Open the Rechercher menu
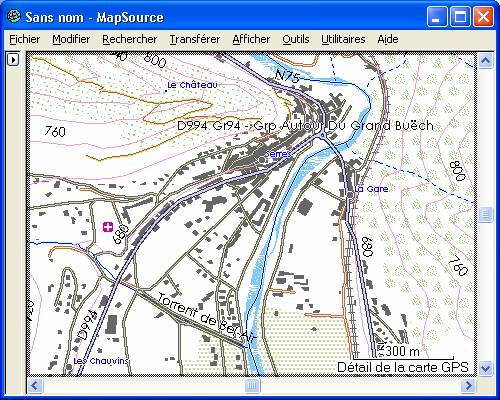 point(130,39)
